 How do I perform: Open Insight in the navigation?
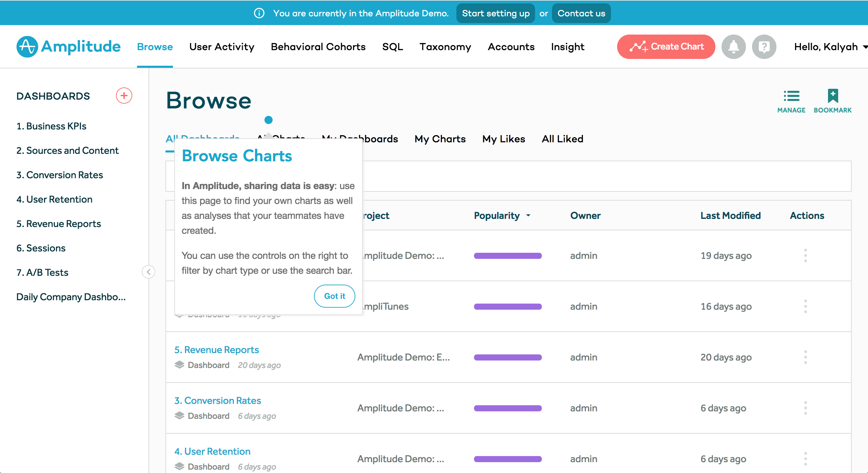[568, 47]
